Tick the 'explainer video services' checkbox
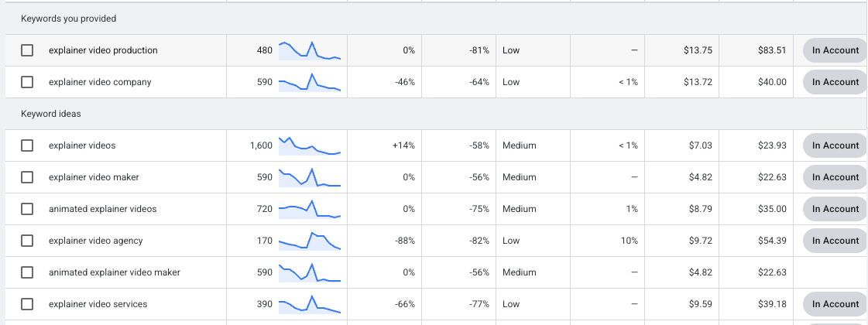This screenshot has width=868, height=325. tap(27, 304)
